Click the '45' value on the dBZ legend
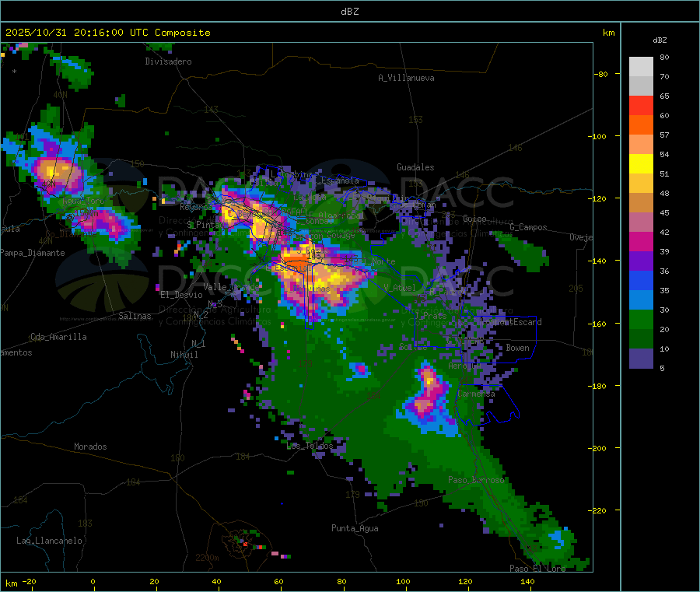The height and width of the screenshot is (592, 700). pyautogui.click(x=664, y=212)
